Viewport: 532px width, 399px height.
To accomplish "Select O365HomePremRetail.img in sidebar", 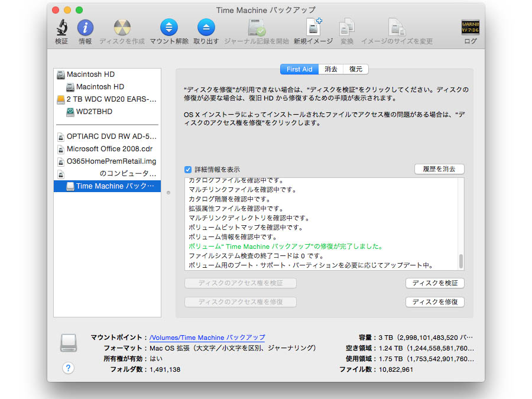I will (107, 161).
